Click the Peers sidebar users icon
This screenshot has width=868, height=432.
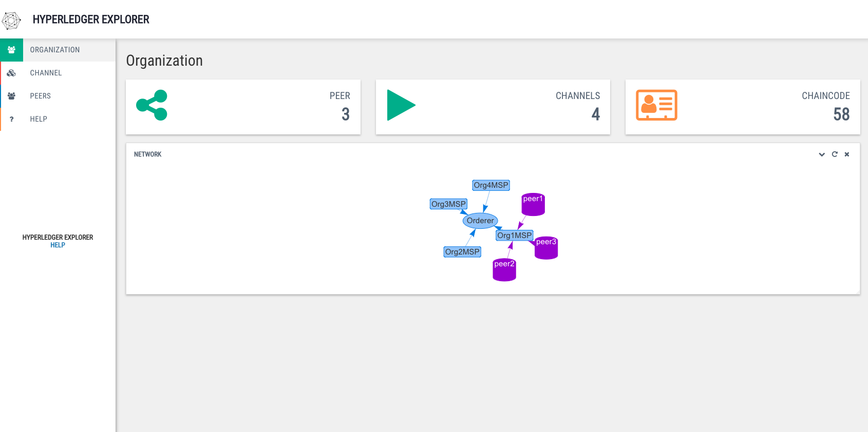click(11, 96)
